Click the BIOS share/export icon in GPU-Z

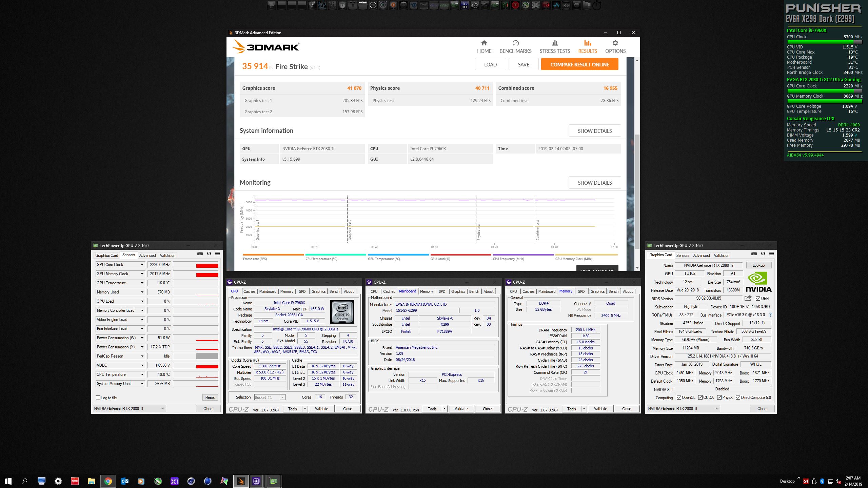748,298
